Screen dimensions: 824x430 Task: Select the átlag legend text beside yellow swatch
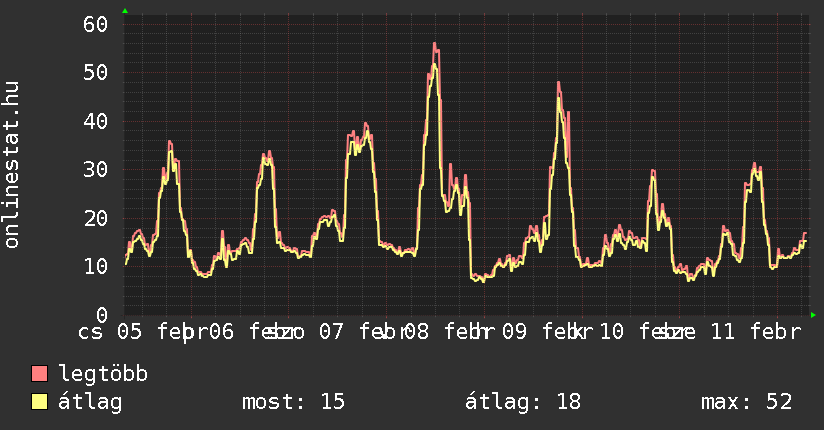point(90,402)
